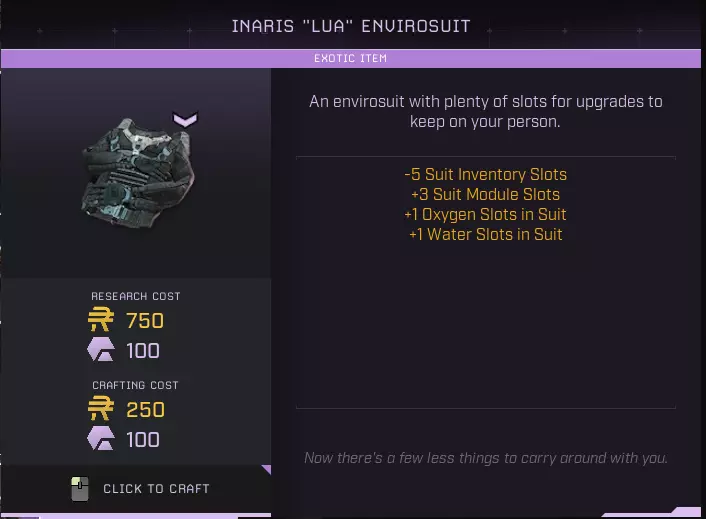Click the research cost purple material icon
Image resolution: width=706 pixels, height=519 pixels.
(x=101, y=350)
